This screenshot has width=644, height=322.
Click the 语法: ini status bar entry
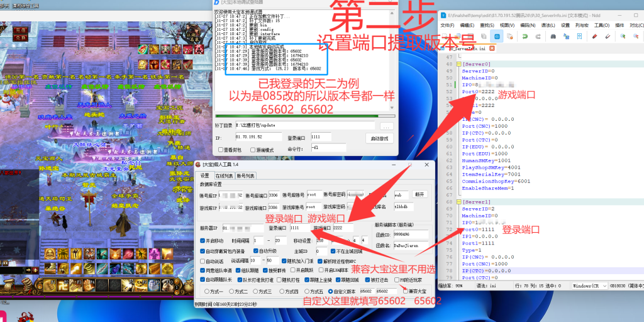pyautogui.click(x=485, y=286)
